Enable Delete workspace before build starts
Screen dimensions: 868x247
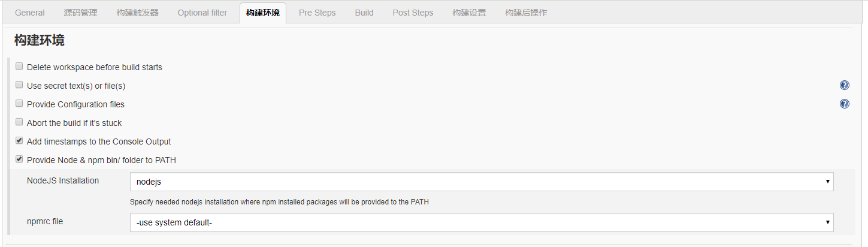(x=19, y=67)
